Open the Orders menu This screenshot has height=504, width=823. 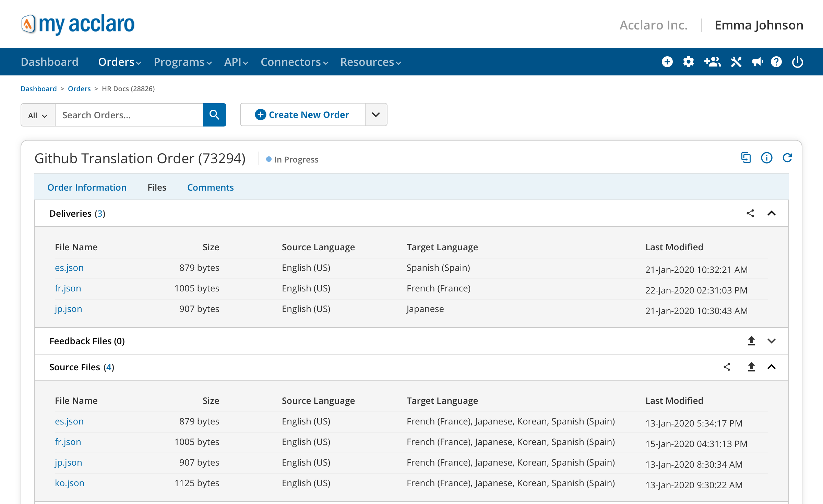click(119, 62)
